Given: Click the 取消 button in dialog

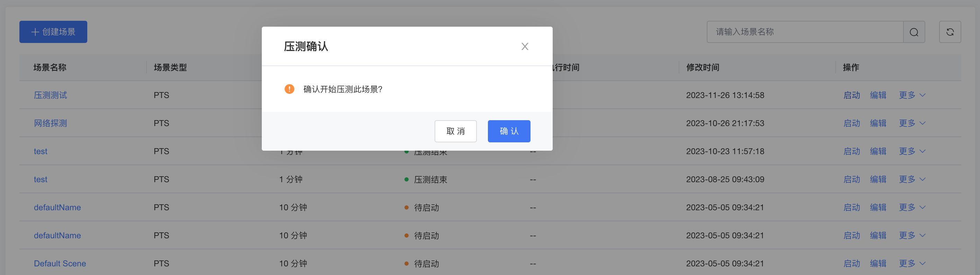Looking at the screenshot, I should click(x=455, y=131).
